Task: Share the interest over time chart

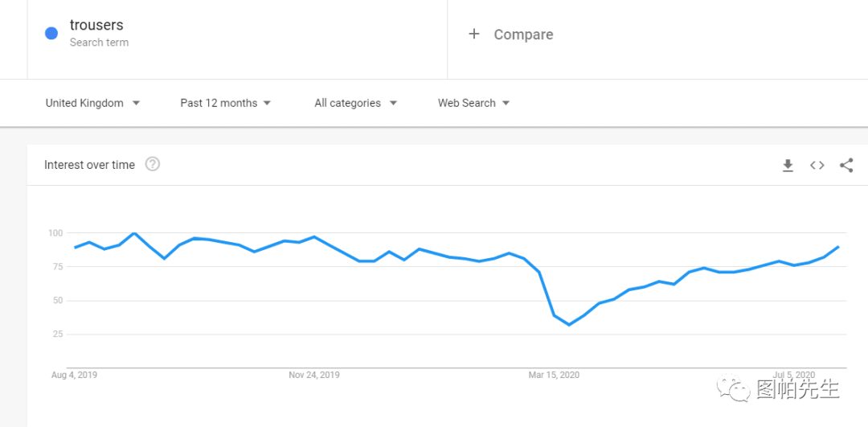Action: point(845,165)
